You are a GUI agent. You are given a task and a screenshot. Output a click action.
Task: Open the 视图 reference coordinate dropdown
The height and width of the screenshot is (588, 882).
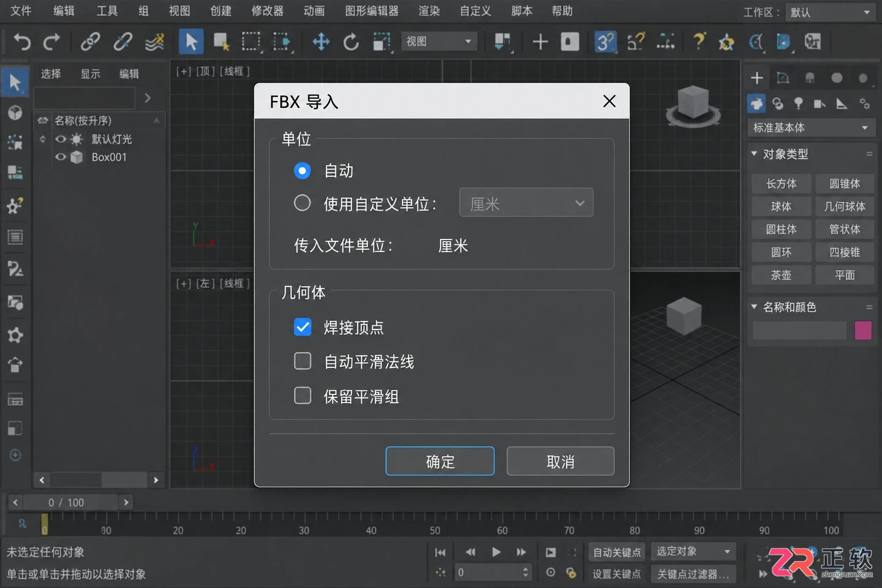439,42
